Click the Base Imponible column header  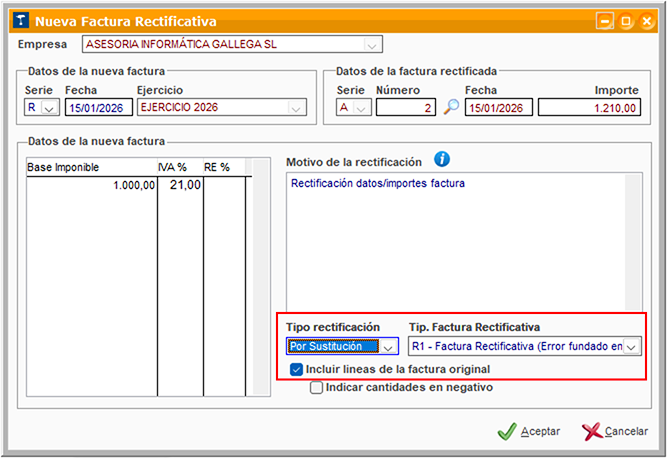pyautogui.click(x=92, y=168)
